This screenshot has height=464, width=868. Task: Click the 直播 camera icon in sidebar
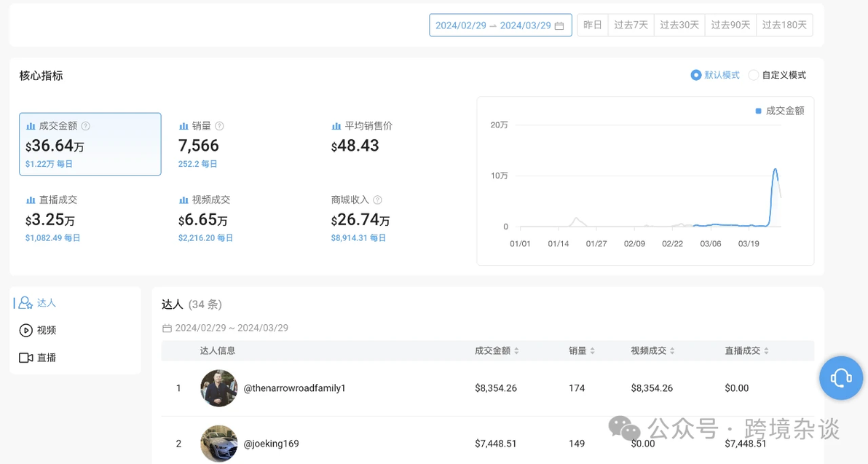(26, 358)
